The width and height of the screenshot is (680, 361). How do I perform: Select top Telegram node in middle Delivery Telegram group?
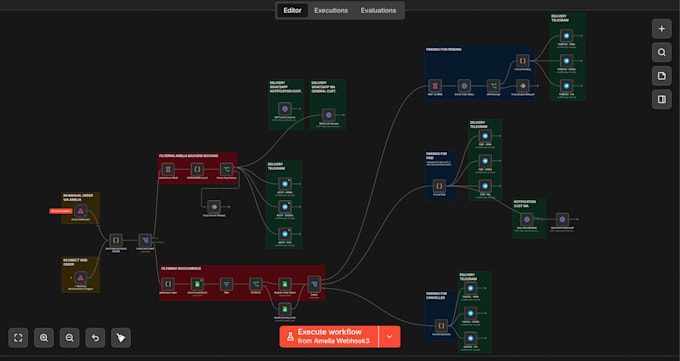click(x=285, y=184)
